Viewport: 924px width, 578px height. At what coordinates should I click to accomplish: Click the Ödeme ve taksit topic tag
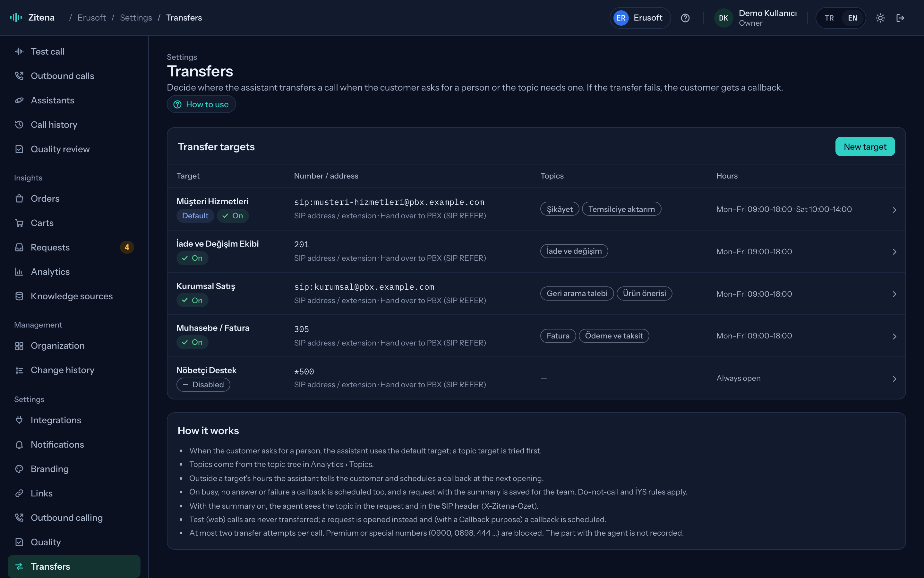pyautogui.click(x=613, y=336)
